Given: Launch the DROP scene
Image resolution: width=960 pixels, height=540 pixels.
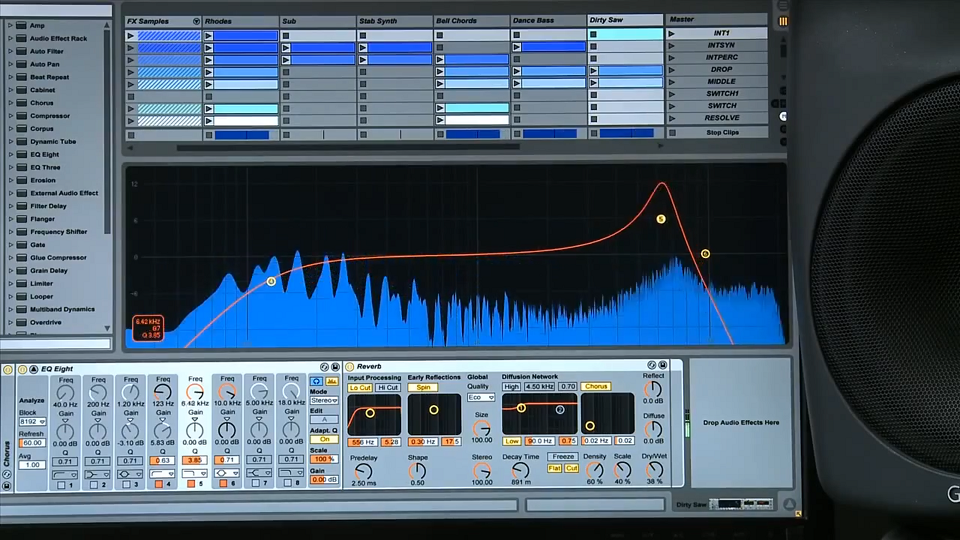Looking at the screenshot, I should coord(673,70).
